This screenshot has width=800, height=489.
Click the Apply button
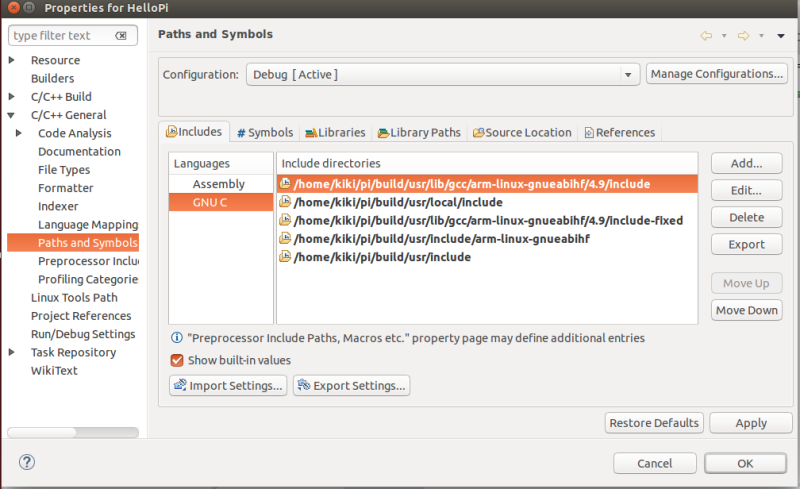[x=751, y=423]
